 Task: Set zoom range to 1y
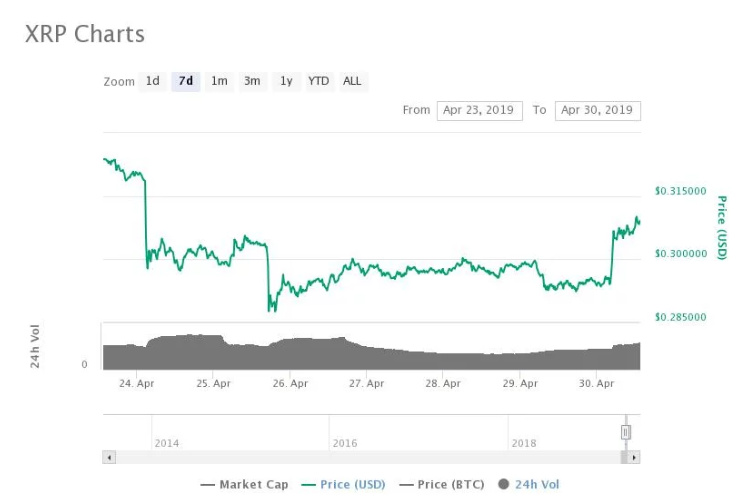click(286, 81)
